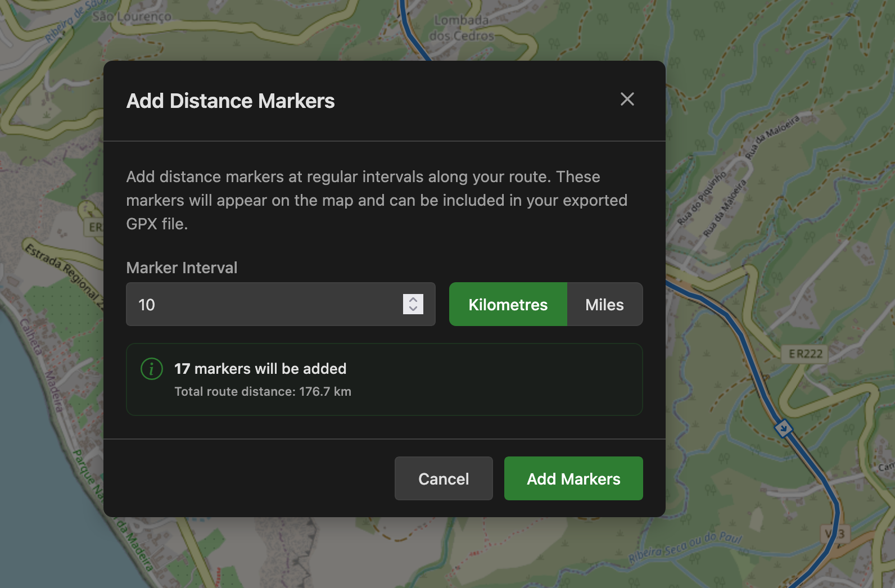895x588 pixels.
Task: Close the Add Distance Markers dialog
Action: (x=627, y=99)
